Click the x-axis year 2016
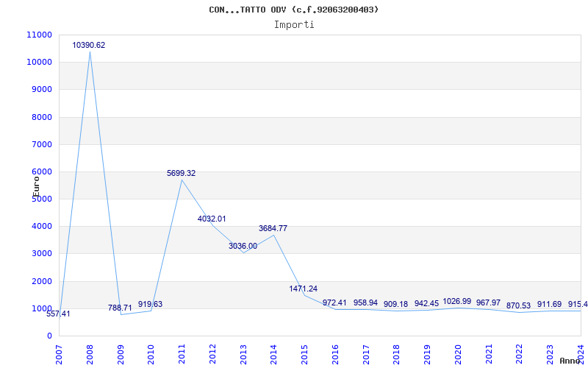588x368 pixels. (335, 355)
